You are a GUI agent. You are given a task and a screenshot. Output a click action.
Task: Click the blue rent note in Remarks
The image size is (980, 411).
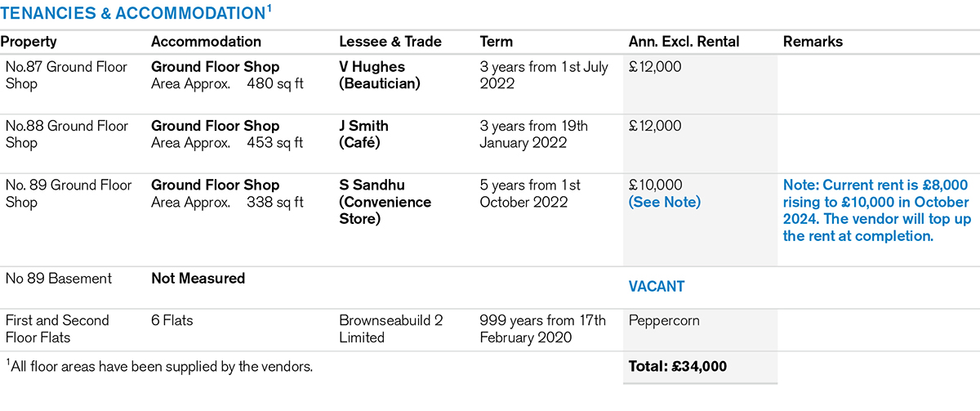pyautogui.click(x=875, y=210)
